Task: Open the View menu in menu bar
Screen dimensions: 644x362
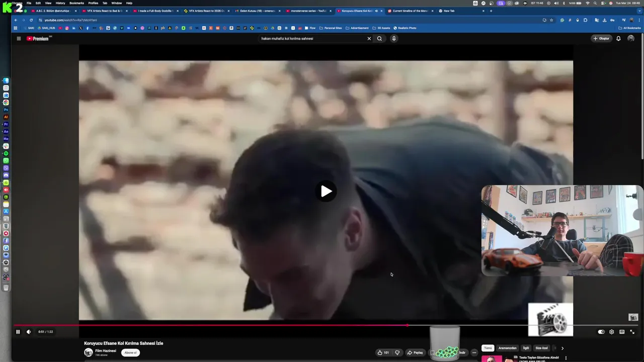Action: 48,3
